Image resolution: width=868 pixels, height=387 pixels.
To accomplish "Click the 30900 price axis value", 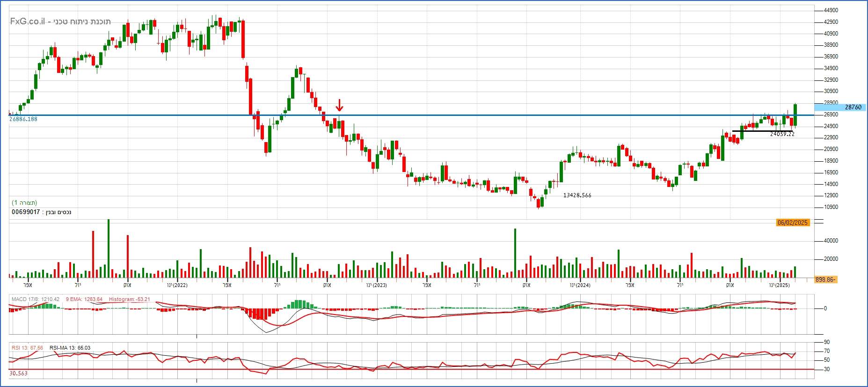I will click(831, 91).
